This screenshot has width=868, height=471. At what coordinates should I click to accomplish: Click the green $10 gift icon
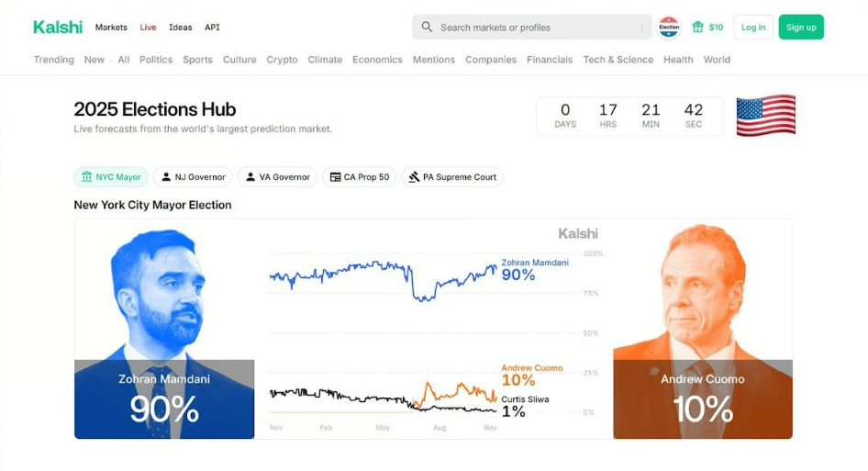point(697,28)
